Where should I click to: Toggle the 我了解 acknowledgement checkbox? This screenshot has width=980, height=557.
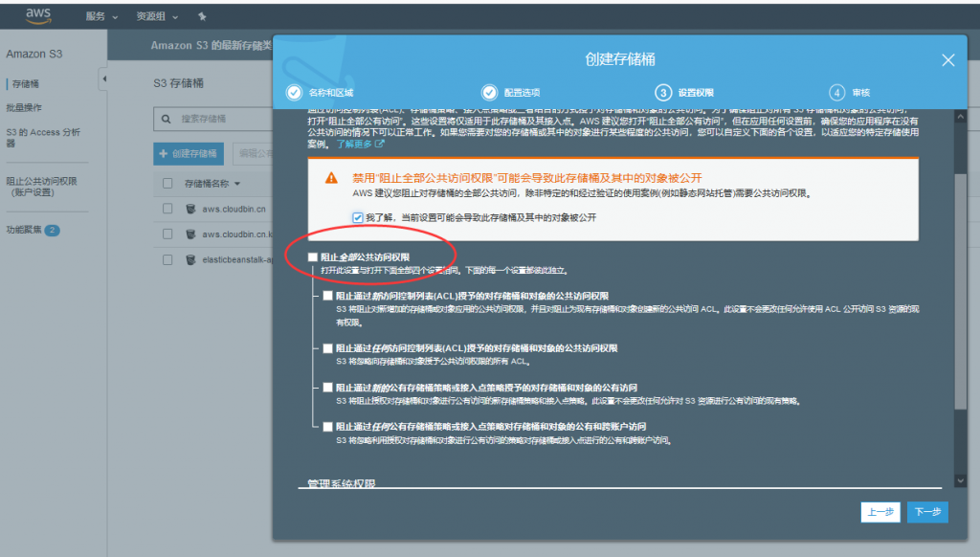pos(358,217)
